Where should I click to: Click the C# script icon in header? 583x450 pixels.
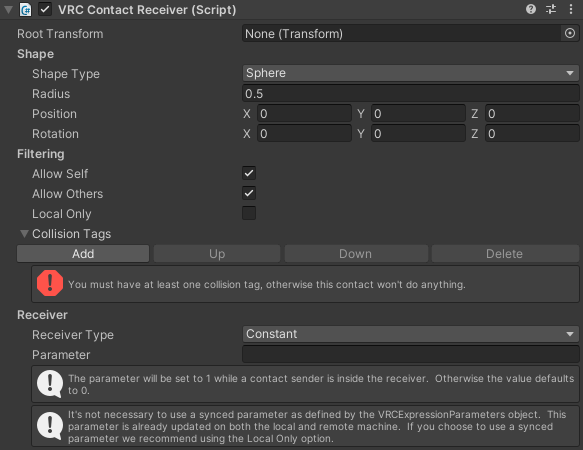coord(26,10)
